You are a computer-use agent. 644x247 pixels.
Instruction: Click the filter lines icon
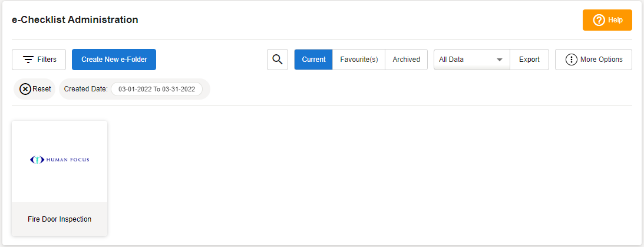(x=28, y=60)
